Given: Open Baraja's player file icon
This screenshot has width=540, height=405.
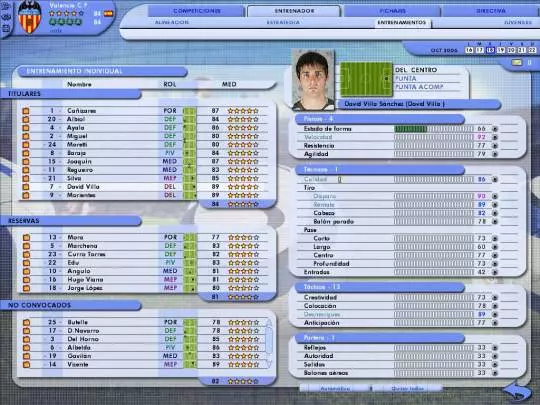Looking at the screenshot, I should 26,153.
